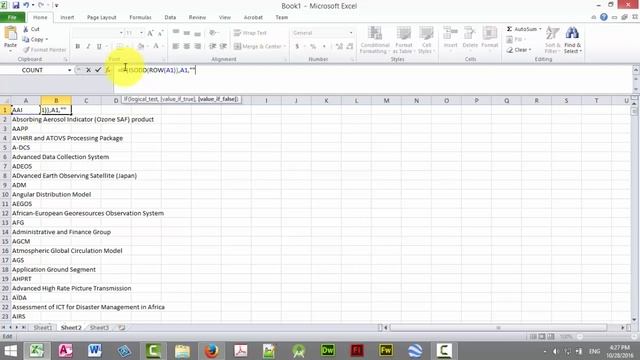
Task: Open Firefox from the taskbar
Action: coord(211,351)
